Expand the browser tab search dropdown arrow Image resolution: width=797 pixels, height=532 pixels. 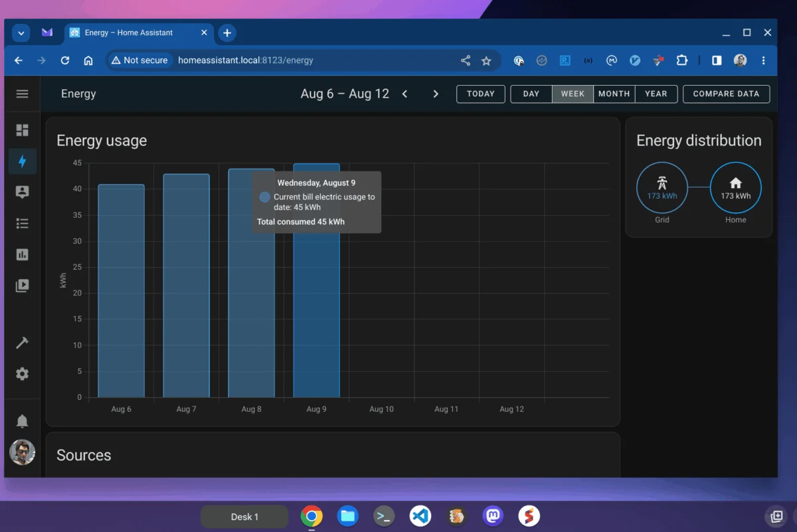click(21, 33)
